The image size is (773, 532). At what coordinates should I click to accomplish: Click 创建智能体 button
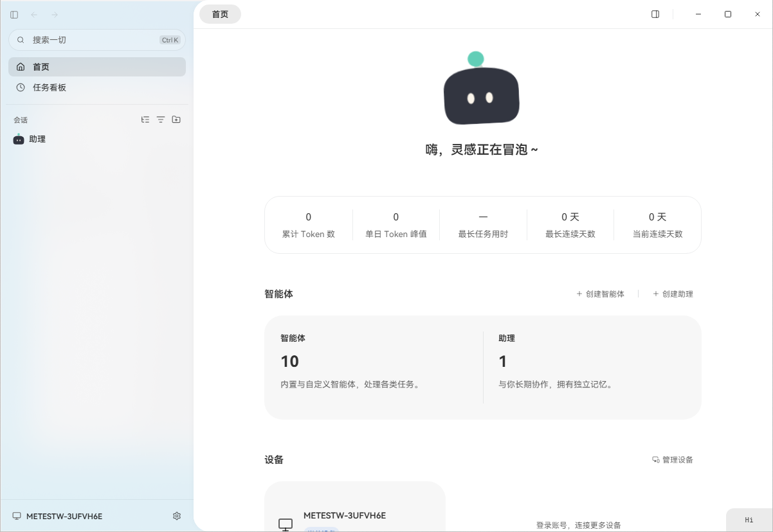(x=600, y=294)
